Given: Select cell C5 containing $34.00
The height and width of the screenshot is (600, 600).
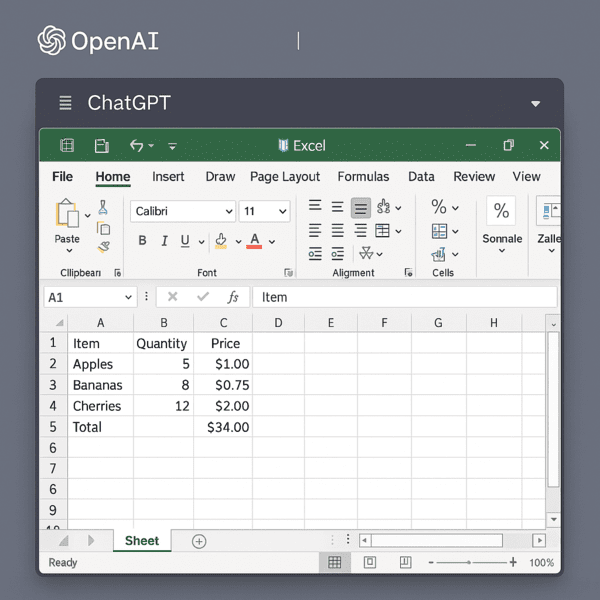Looking at the screenshot, I should (x=223, y=427).
